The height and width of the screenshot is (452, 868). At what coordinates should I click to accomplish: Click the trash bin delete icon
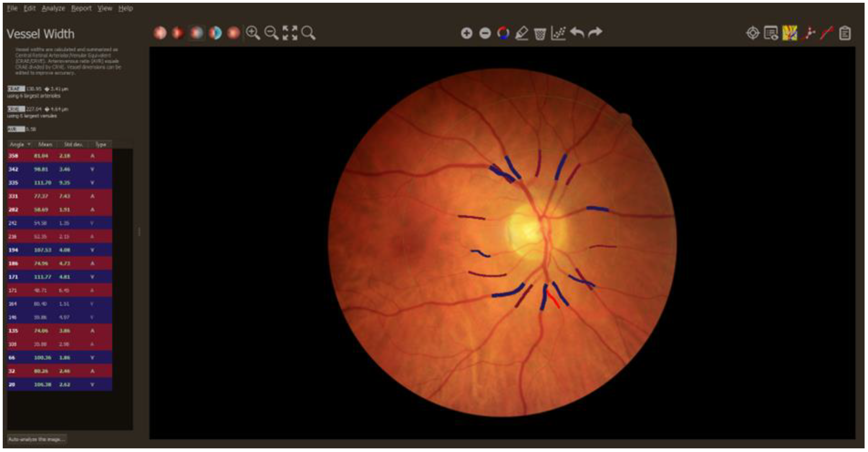[540, 33]
